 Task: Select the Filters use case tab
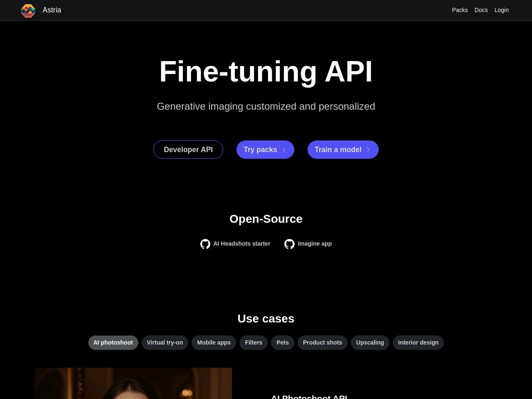coord(254,342)
